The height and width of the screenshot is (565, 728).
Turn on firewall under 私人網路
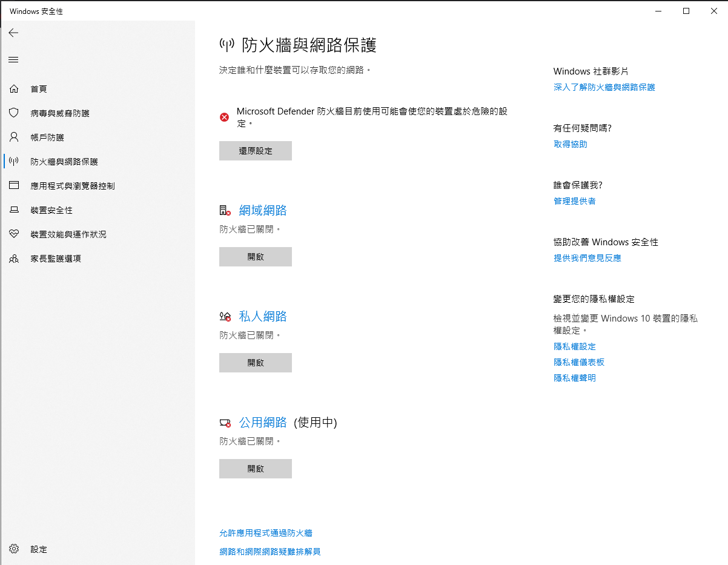(x=256, y=363)
